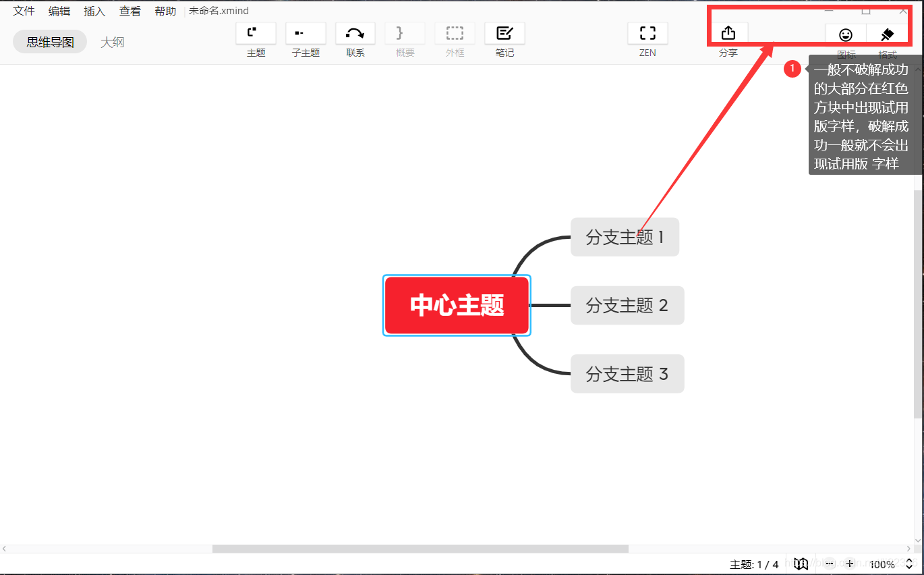Expand zoom level stepper next to 100%

tap(909, 564)
